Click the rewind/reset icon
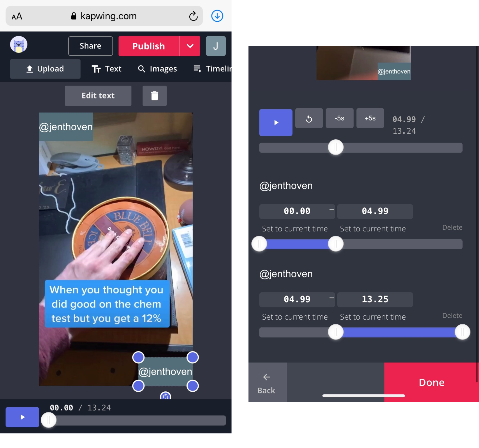 309,118
